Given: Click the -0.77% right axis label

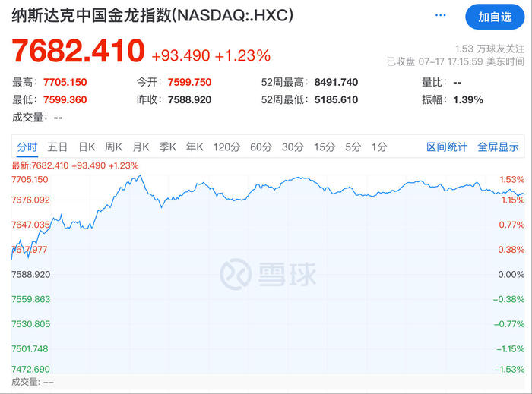Looking at the screenshot, I should pyautogui.click(x=509, y=324).
